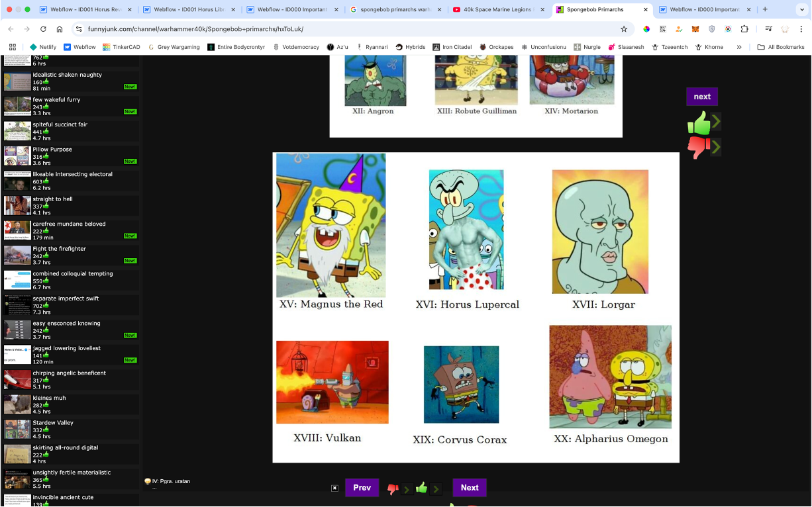
Task: Open the QR code extension
Action: point(663,29)
